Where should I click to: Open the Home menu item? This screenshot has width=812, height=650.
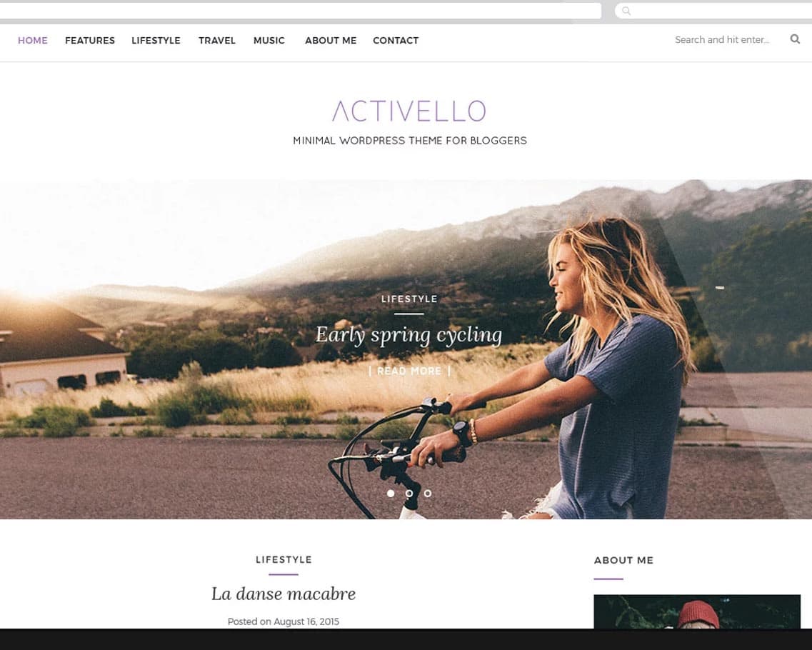tap(33, 41)
